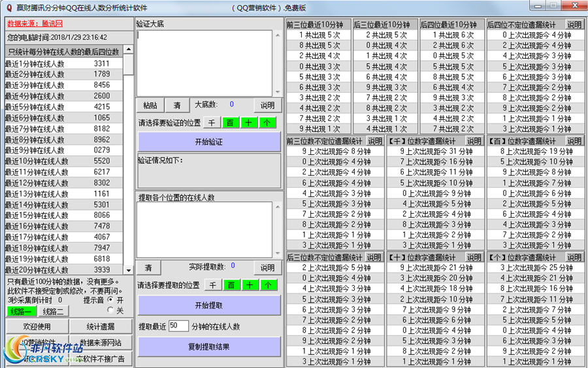Viewport: 588px width, 368px height.
Task: Click the app icon in title bar
Action: point(9,7)
